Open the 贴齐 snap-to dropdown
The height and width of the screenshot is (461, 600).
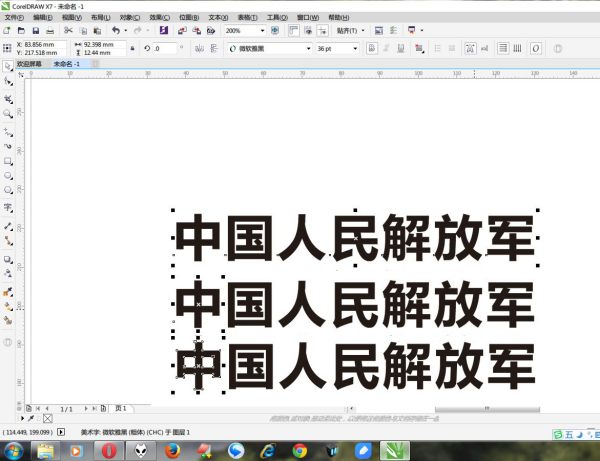(x=363, y=31)
